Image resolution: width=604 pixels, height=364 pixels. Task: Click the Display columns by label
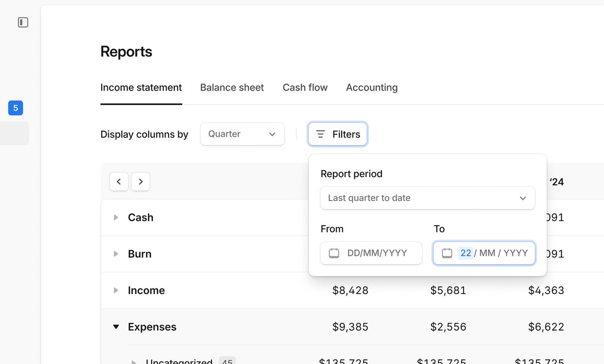144,134
